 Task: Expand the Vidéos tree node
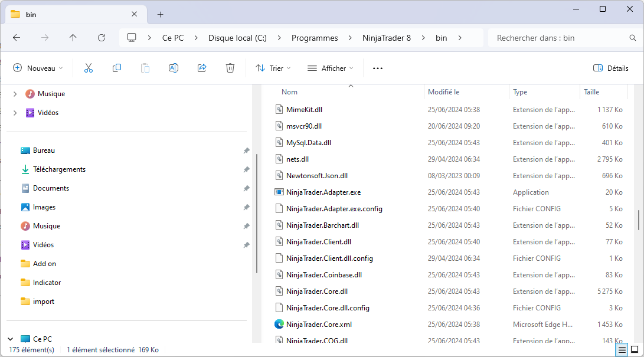[15, 113]
